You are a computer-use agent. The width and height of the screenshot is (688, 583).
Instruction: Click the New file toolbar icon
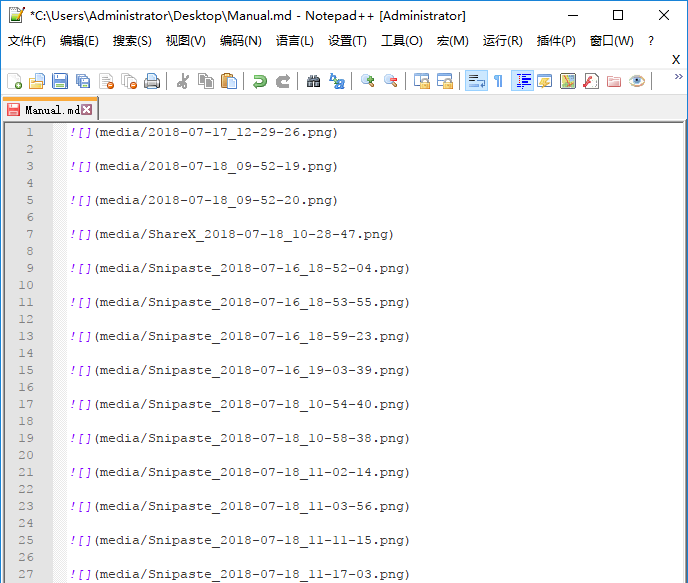pos(14,81)
